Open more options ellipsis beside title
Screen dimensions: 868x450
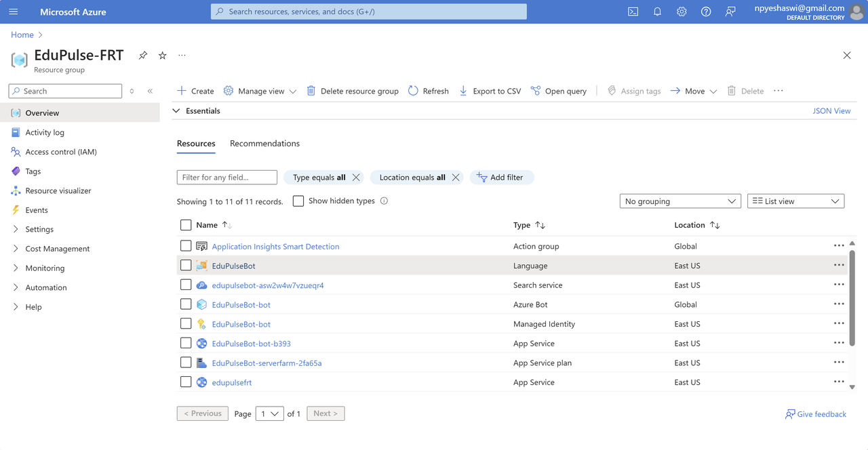point(182,56)
